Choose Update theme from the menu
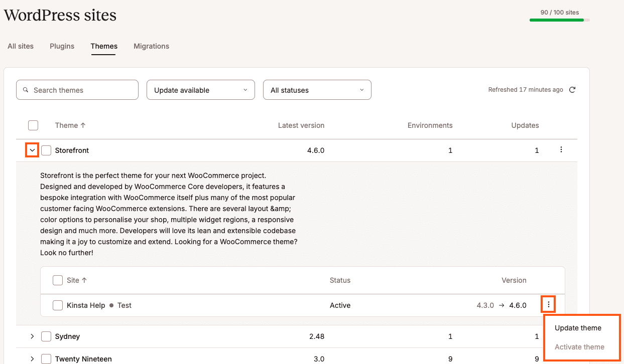Image resolution: width=624 pixels, height=364 pixels. pos(578,328)
